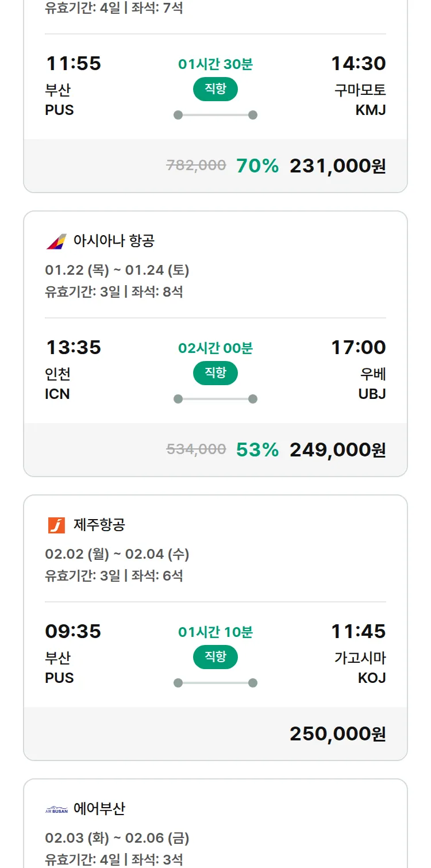Click the 70% discount label
This screenshot has height=868, width=431.
coord(257,166)
